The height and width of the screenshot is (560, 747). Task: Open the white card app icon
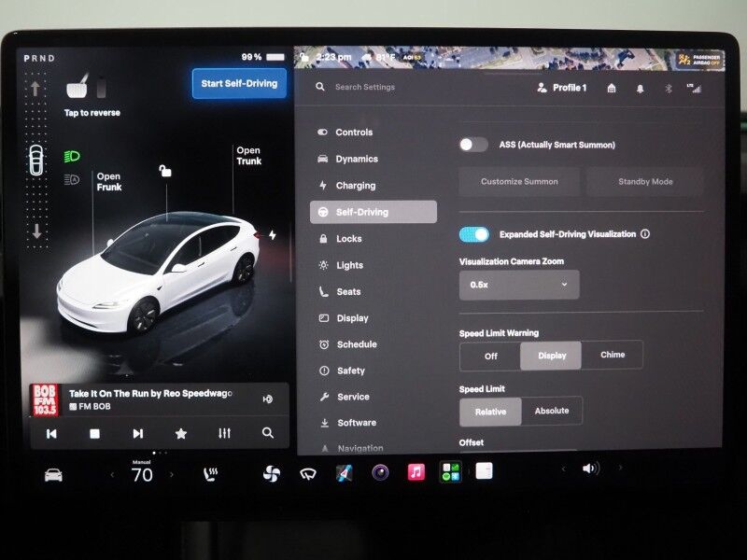pyautogui.click(x=484, y=471)
